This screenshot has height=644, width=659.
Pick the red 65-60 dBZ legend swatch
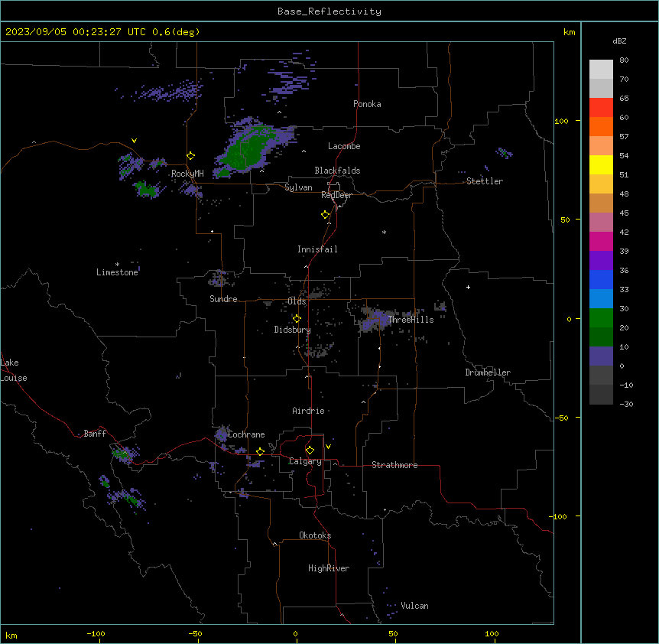click(601, 108)
